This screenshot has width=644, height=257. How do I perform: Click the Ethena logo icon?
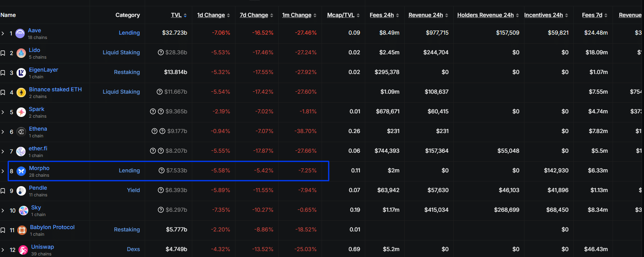pyautogui.click(x=21, y=132)
